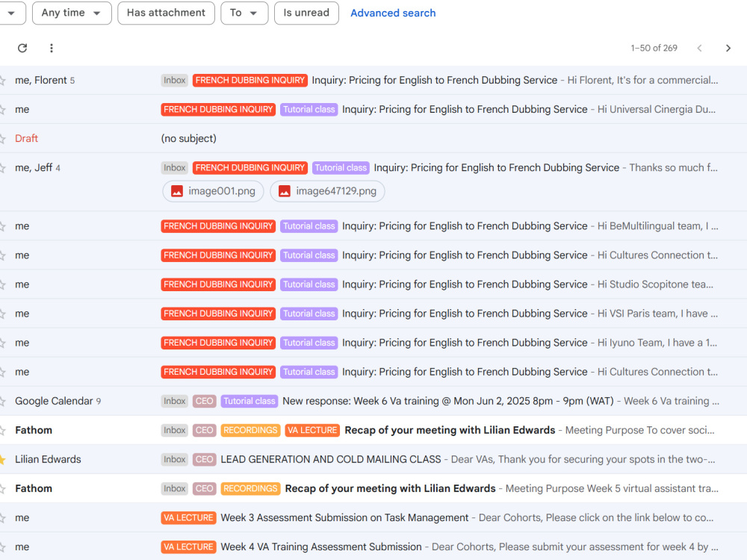Refresh the email list
The height and width of the screenshot is (560, 747).
(22, 48)
